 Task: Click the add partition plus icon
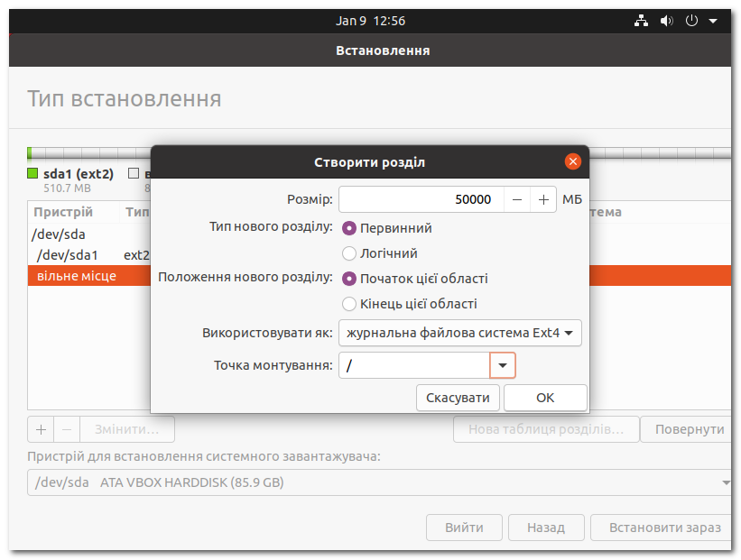pyautogui.click(x=41, y=428)
